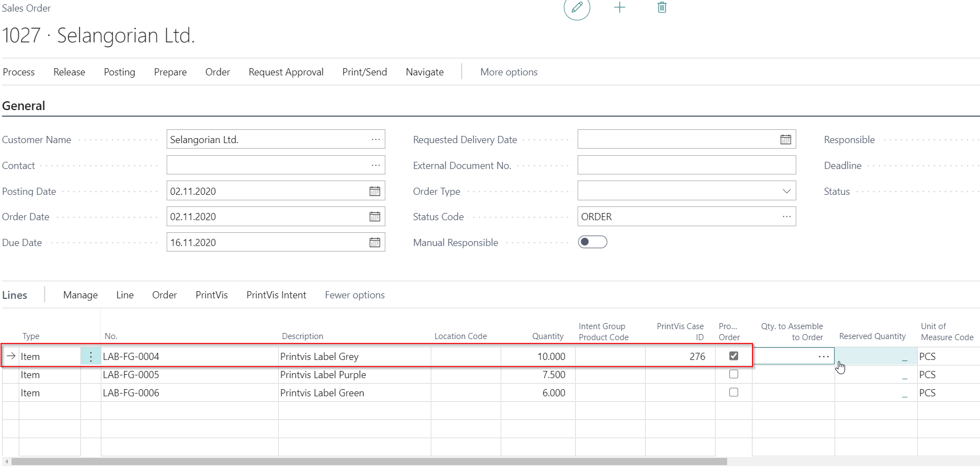Uncheck Production Order box for Printvis Label Grey
This screenshot has width=980, height=475.
pyautogui.click(x=734, y=356)
